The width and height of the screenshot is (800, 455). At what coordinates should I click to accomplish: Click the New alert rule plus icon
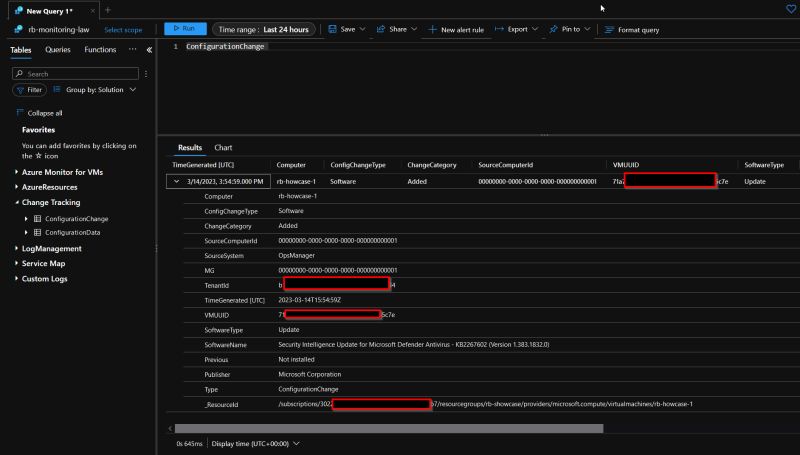point(432,30)
